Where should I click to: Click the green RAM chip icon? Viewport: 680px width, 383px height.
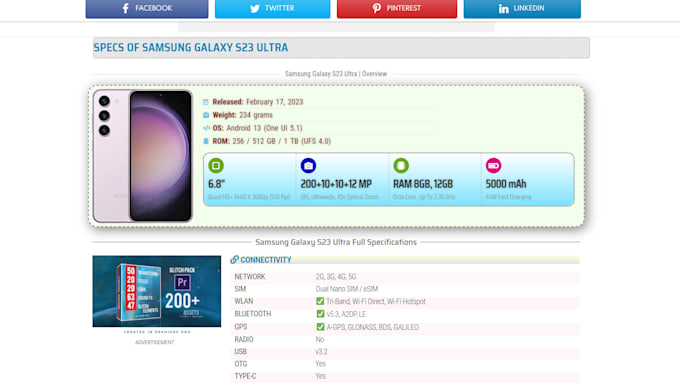(x=401, y=165)
